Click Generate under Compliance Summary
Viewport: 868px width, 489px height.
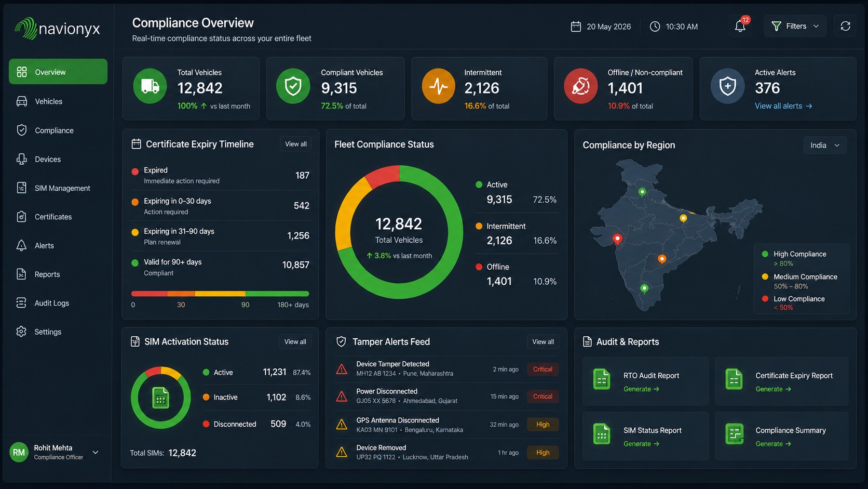pyautogui.click(x=773, y=443)
